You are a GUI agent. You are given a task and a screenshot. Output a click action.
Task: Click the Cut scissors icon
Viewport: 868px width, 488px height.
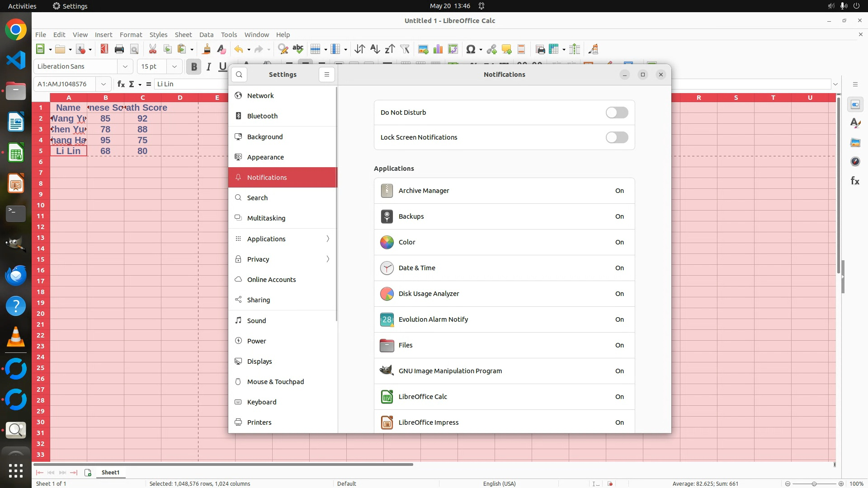pos(152,49)
